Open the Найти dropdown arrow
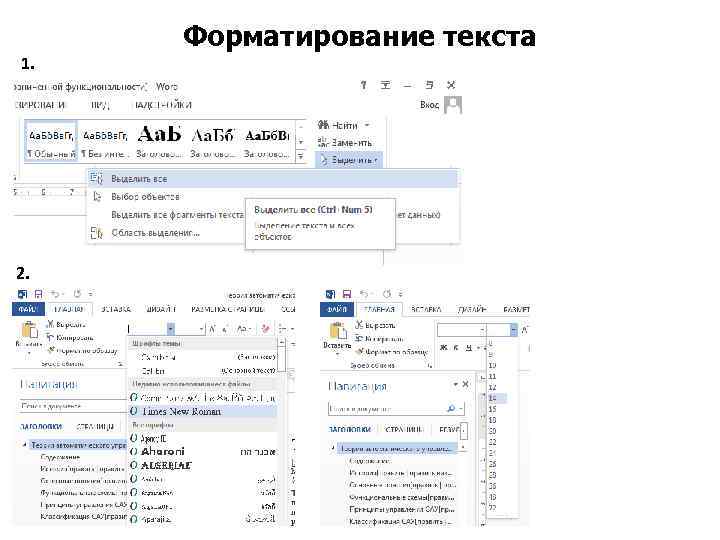Image resolution: width=720 pixels, height=540 pixels. [367, 125]
